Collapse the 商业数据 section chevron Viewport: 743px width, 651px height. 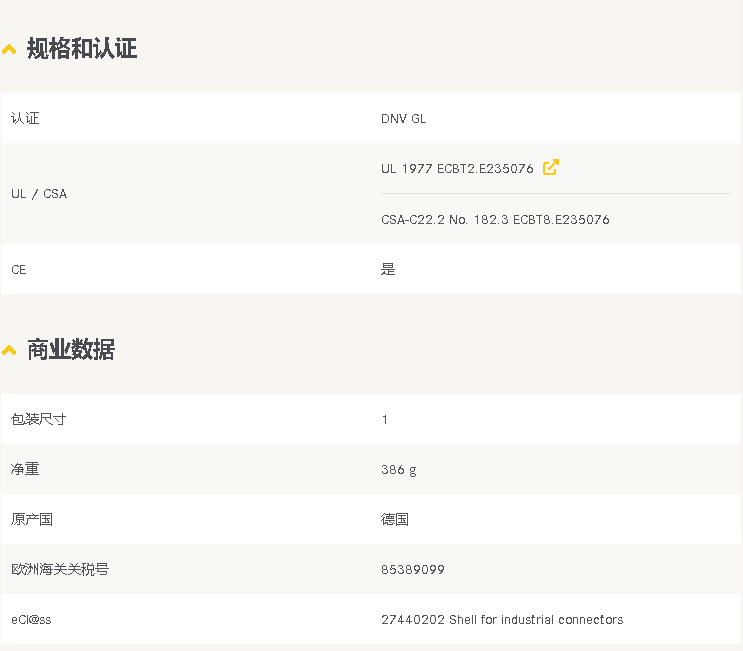(x=9, y=350)
